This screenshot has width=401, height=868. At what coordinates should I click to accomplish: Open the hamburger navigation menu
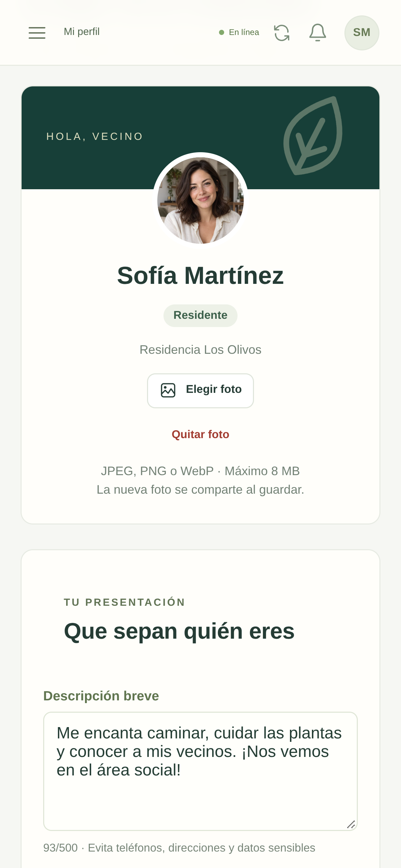coord(37,33)
